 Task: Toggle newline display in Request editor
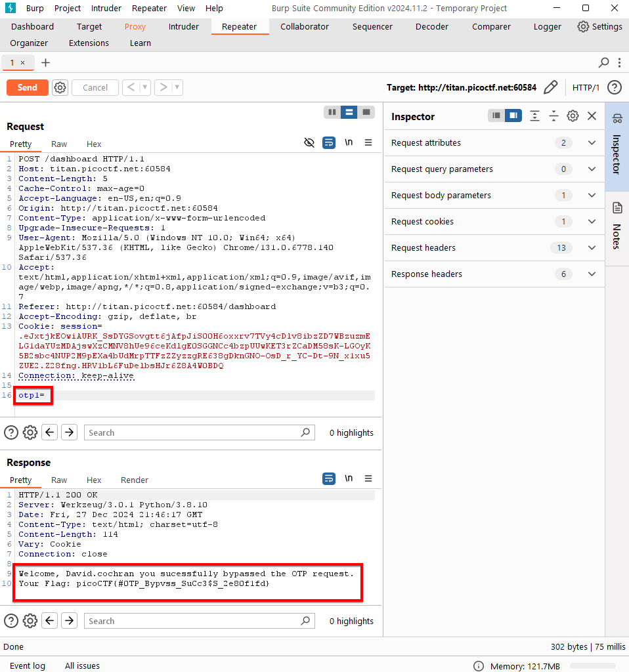coord(349,142)
